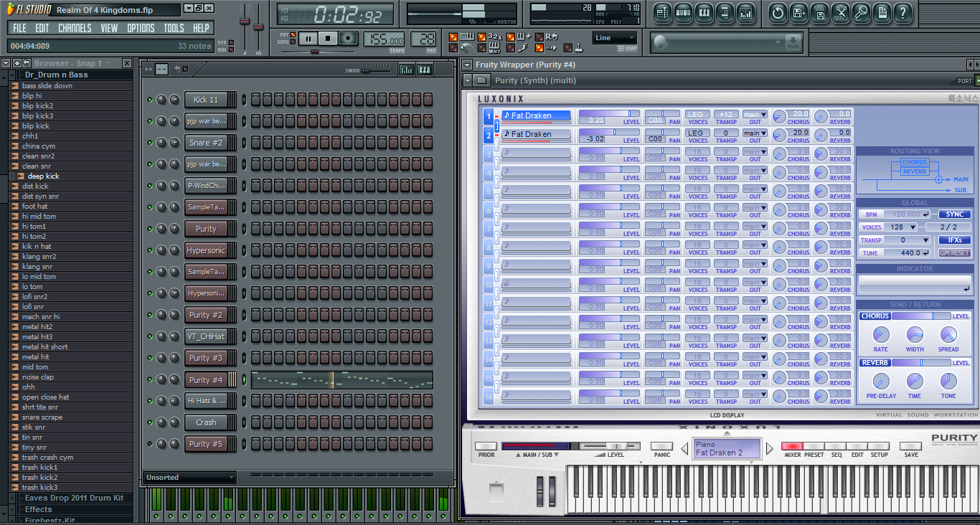The height and width of the screenshot is (525, 980).
Task: Mute Kick 11 channel with green LED
Action: [x=150, y=100]
